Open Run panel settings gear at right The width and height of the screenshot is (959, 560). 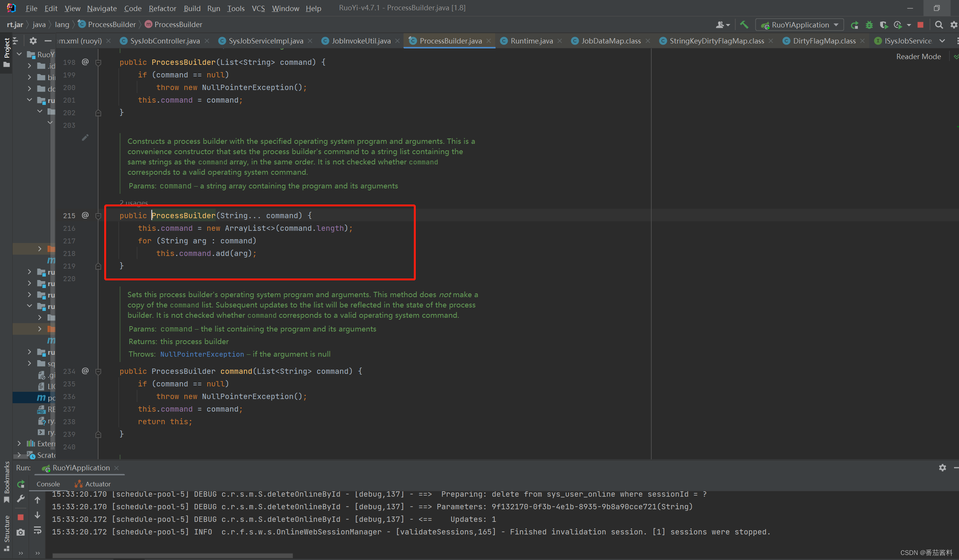coord(942,468)
